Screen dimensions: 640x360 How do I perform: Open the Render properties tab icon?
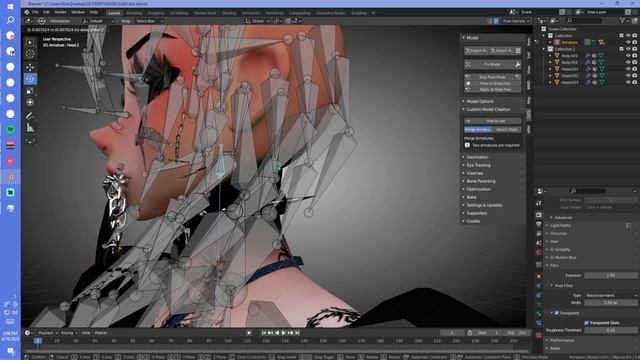[539, 215]
